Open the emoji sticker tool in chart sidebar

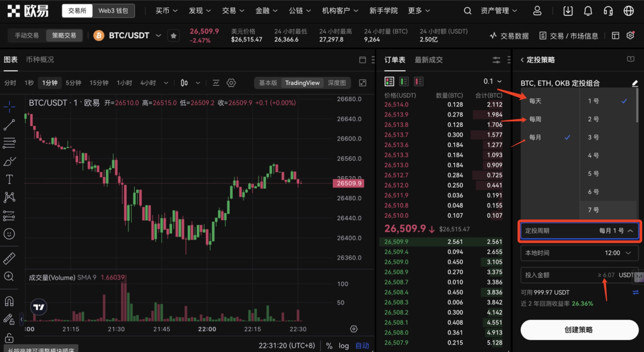tap(9, 234)
